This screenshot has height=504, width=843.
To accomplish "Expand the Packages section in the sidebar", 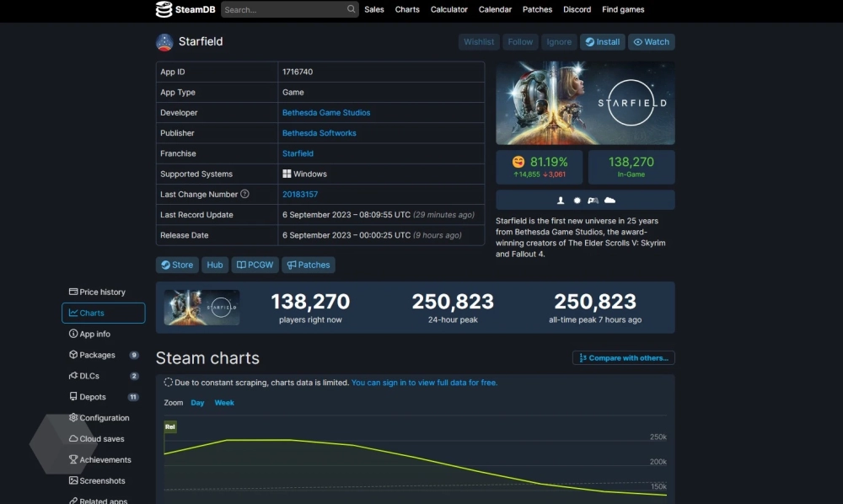I will pyautogui.click(x=97, y=355).
